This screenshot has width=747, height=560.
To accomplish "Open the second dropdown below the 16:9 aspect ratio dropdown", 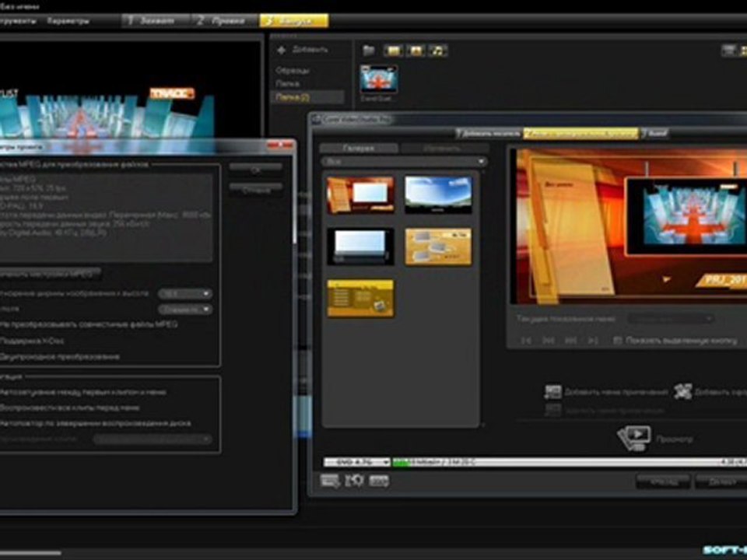I will point(185,310).
